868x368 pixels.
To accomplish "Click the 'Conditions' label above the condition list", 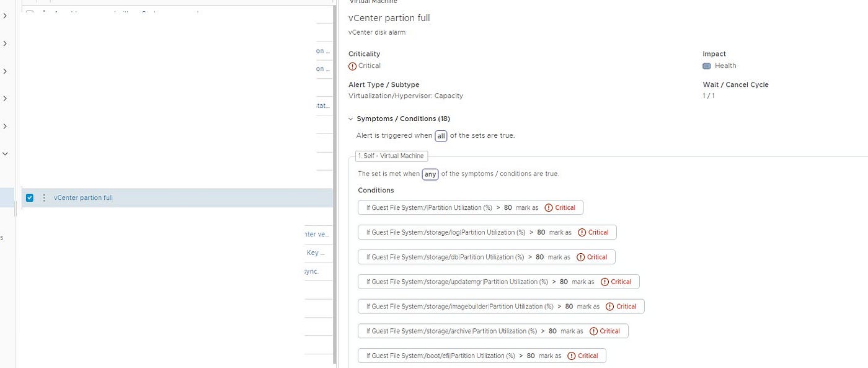I will [x=376, y=191].
